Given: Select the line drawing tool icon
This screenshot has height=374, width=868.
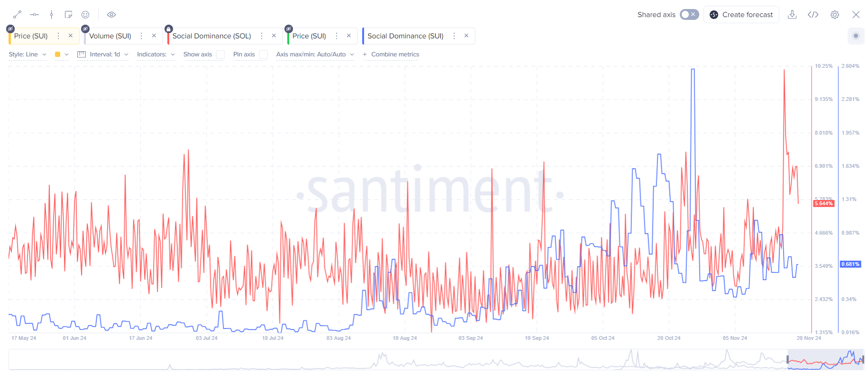Looking at the screenshot, I should pyautogui.click(x=17, y=15).
